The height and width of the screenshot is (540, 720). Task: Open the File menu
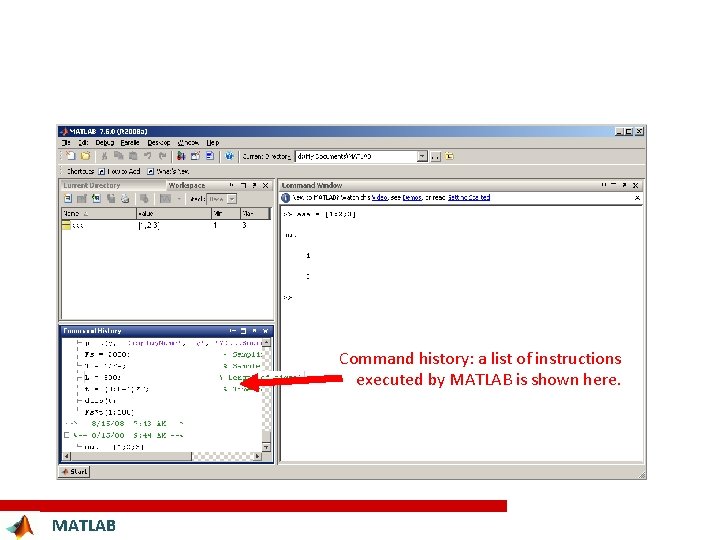[x=66, y=143]
